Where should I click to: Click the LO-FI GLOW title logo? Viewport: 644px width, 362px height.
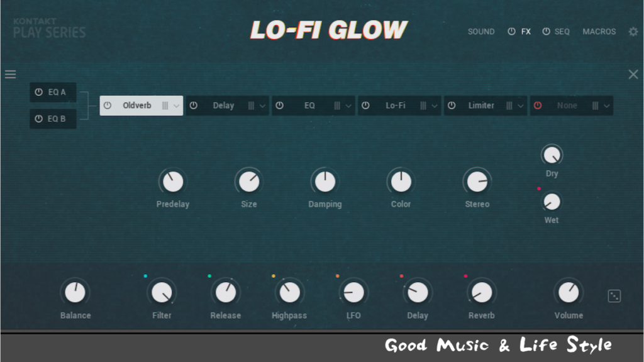pyautogui.click(x=328, y=30)
